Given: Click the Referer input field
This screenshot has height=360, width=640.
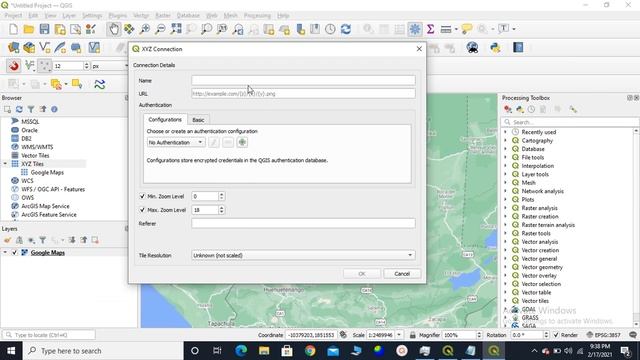Looking at the screenshot, I should pyautogui.click(x=303, y=223).
